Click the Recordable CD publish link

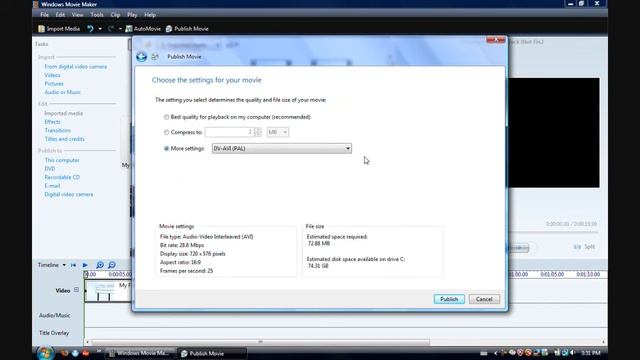pyautogui.click(x=62, y=177)
